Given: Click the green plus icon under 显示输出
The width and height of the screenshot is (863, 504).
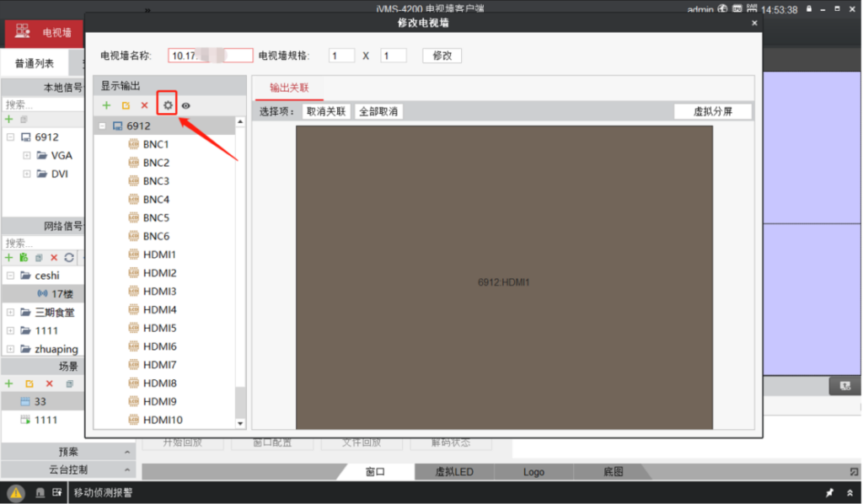Looking at the screenshot, I should (106, 105).
